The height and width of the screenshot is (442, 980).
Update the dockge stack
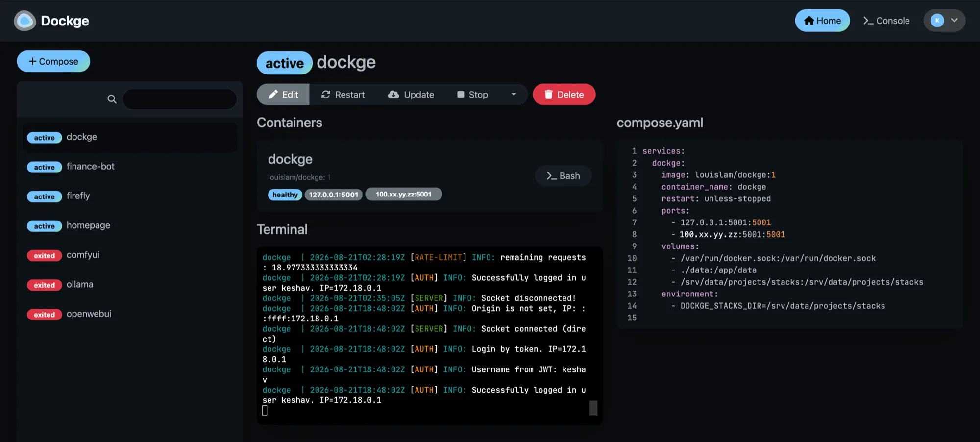tap(411, 94)
